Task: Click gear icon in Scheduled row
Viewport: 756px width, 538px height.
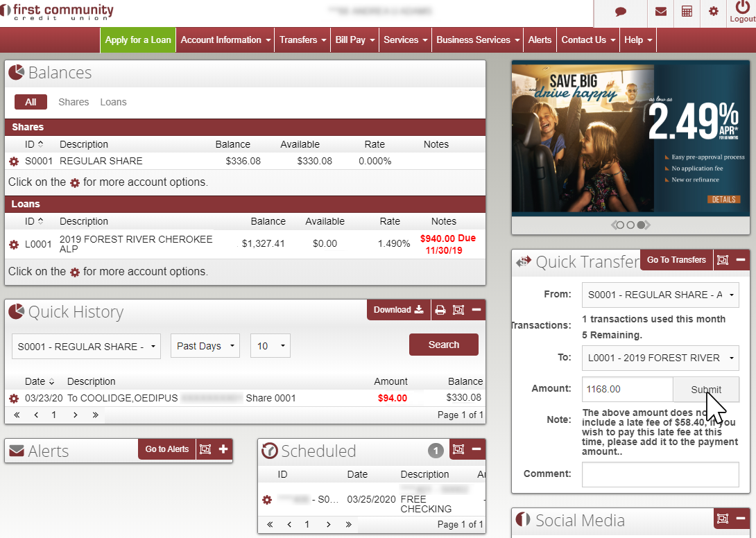Action: click(x=267, y=500)
